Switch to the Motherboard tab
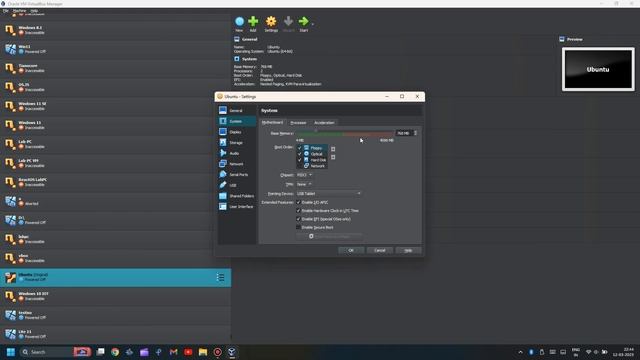 pos(272,122)
